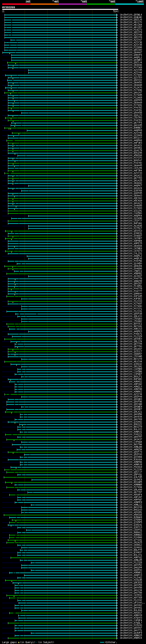This screenshot has height=644, width=146.
Task: Open hit UniRef100_P14273
Action: tap(131, 30)
